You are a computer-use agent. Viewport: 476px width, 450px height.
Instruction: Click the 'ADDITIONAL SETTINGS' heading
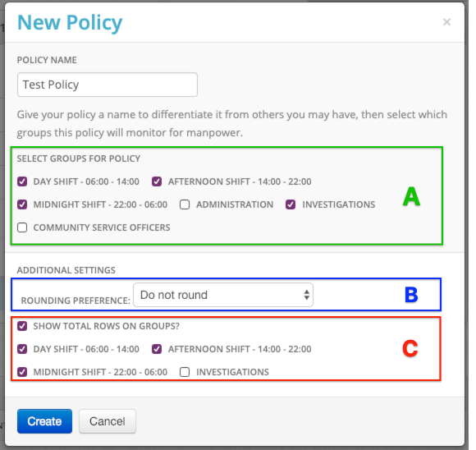(x=66, y=270)
